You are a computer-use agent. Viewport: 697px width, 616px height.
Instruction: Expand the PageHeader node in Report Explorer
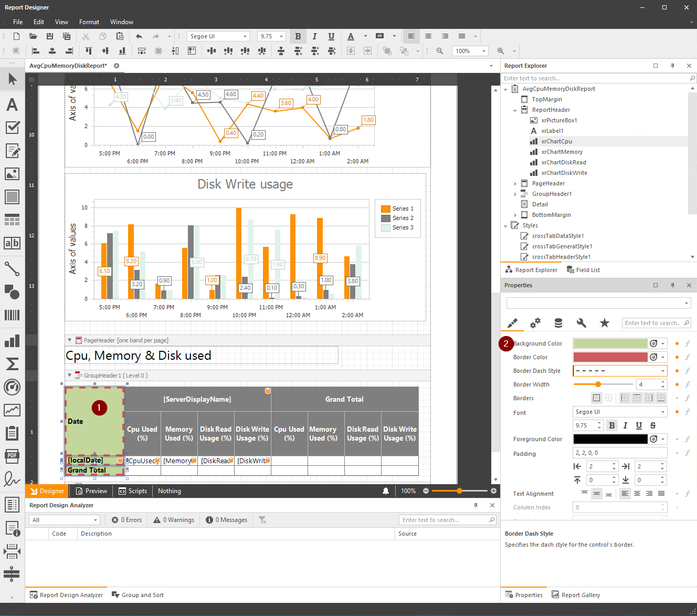[515, 183]
